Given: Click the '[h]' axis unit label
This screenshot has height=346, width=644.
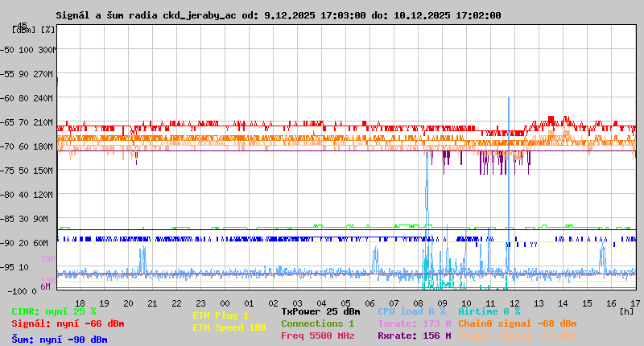Looking at the screenshot, I should tap(627, 311).
